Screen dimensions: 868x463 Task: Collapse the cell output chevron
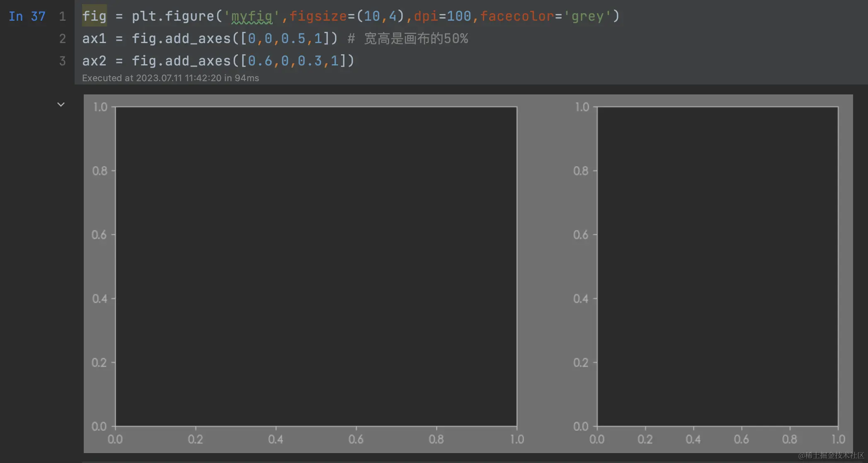coord(61,104)
